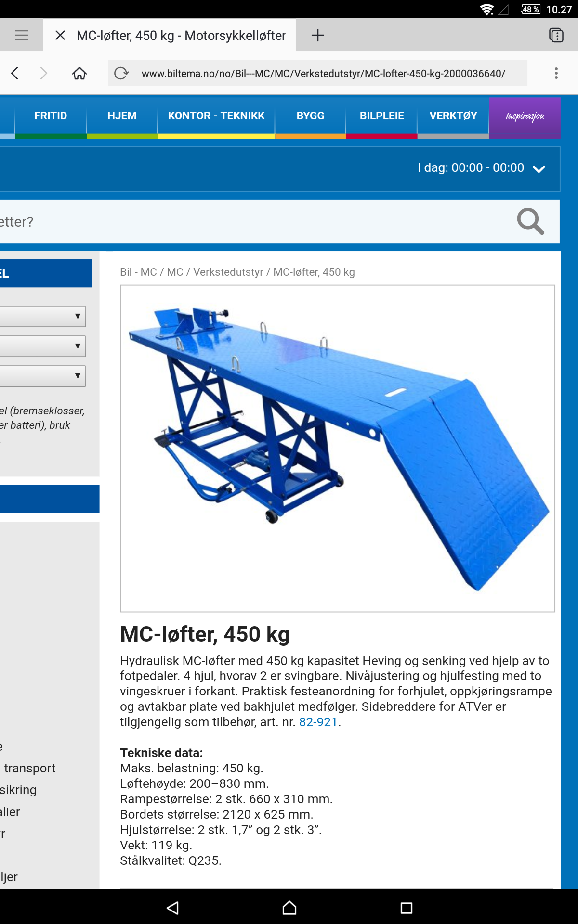The width and height of the screenshot is (578, 924).
Task: Open the browser hamburger menu
Action: pyautogui.click(x=22, y=35)
